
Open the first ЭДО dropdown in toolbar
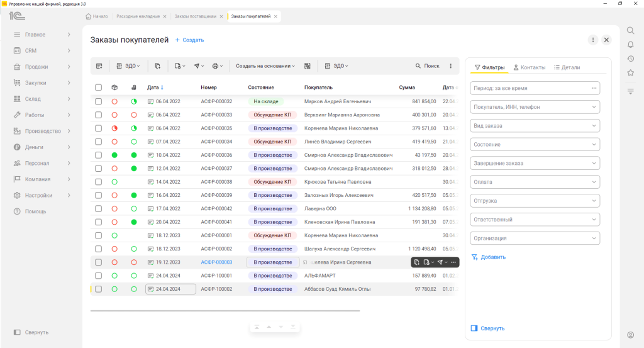(128, 65)
